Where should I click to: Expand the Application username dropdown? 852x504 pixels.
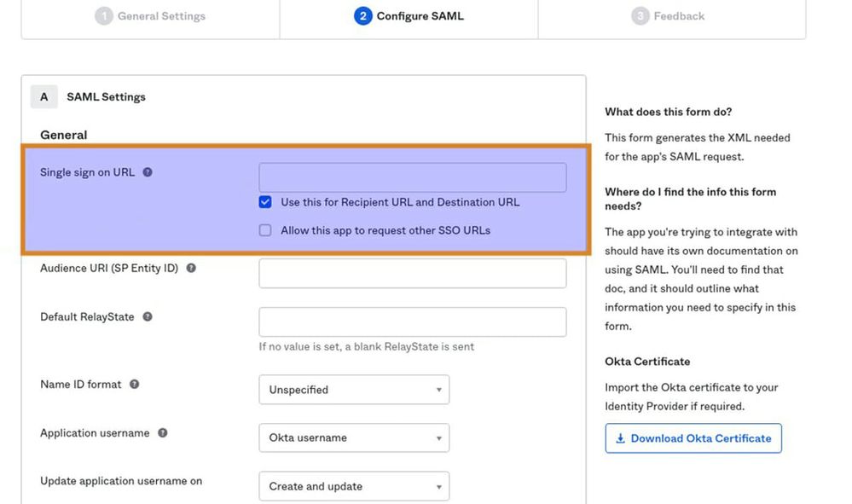coord(353,438)
